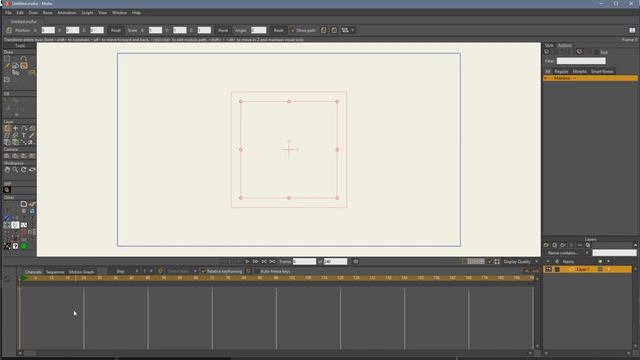
Task: Select the Mainline action row
Action: 590,78
